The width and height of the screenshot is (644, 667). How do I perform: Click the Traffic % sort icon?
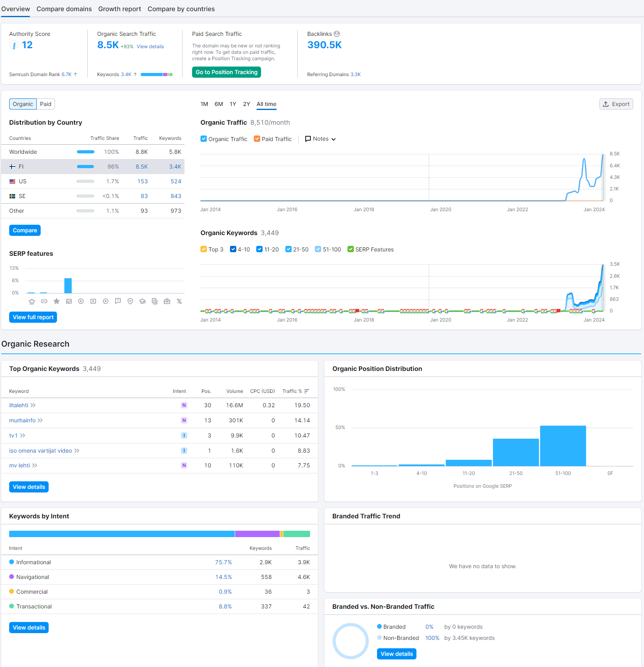pos(307,391)
